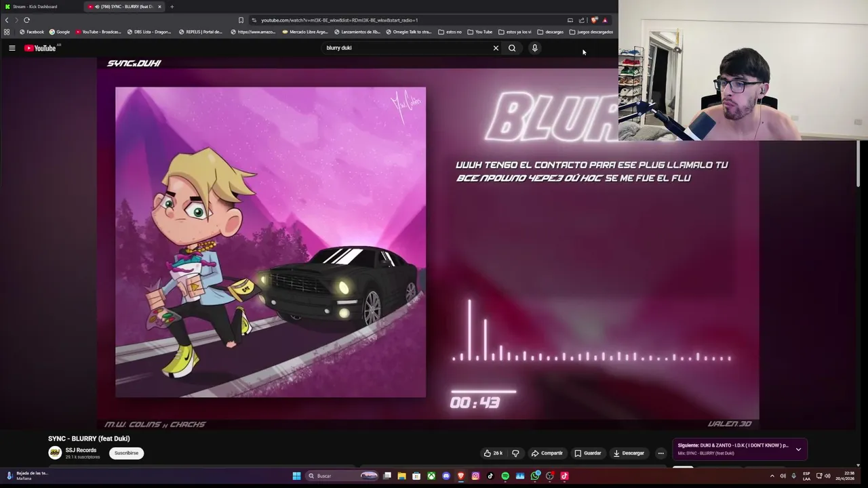This screenshot has width=868, height=488.
Task: Expand the 'estos no' bookmark folder
Action: tap(450, 32)
